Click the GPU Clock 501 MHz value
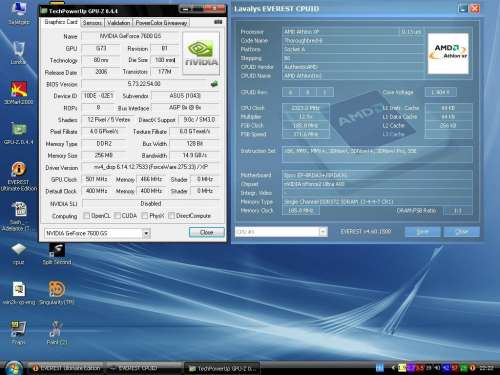 96,179
